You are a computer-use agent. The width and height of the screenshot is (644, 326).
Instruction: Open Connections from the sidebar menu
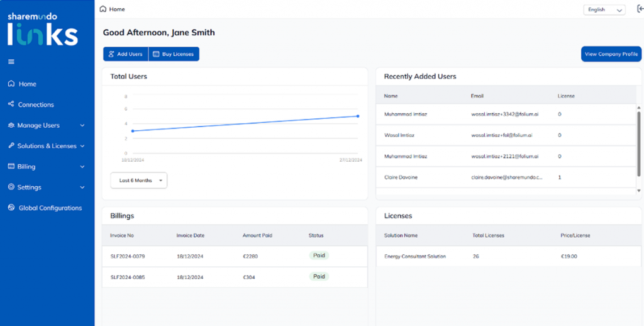[36, 104]
